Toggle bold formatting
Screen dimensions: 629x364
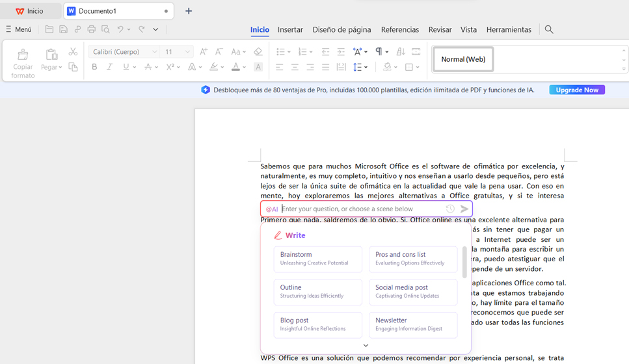94,67
